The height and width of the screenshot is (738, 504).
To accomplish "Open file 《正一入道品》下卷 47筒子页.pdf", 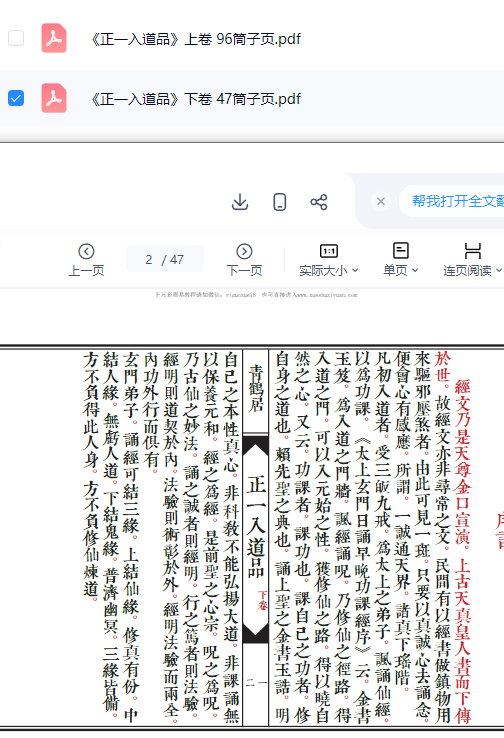I will (x=195, y=99).
